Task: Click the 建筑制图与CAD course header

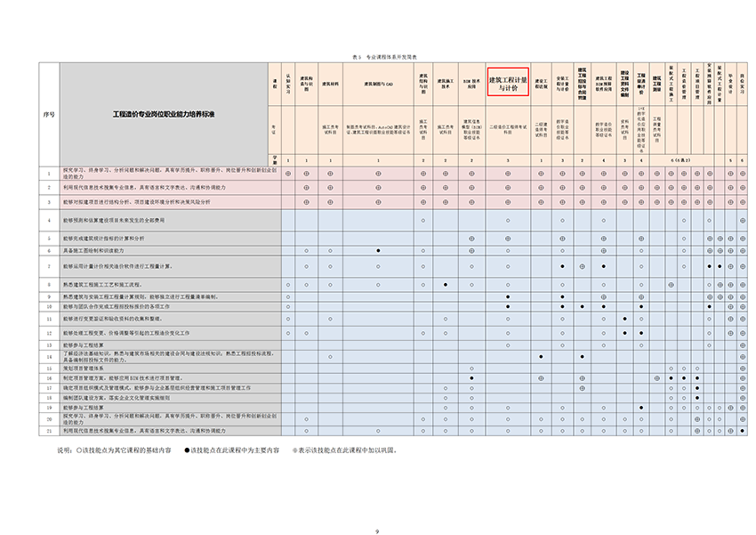Action: 379,84
